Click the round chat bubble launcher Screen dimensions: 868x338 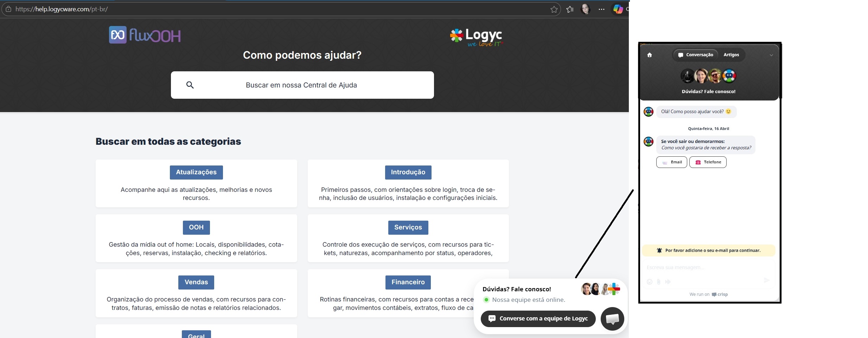[x=612, y=319]
